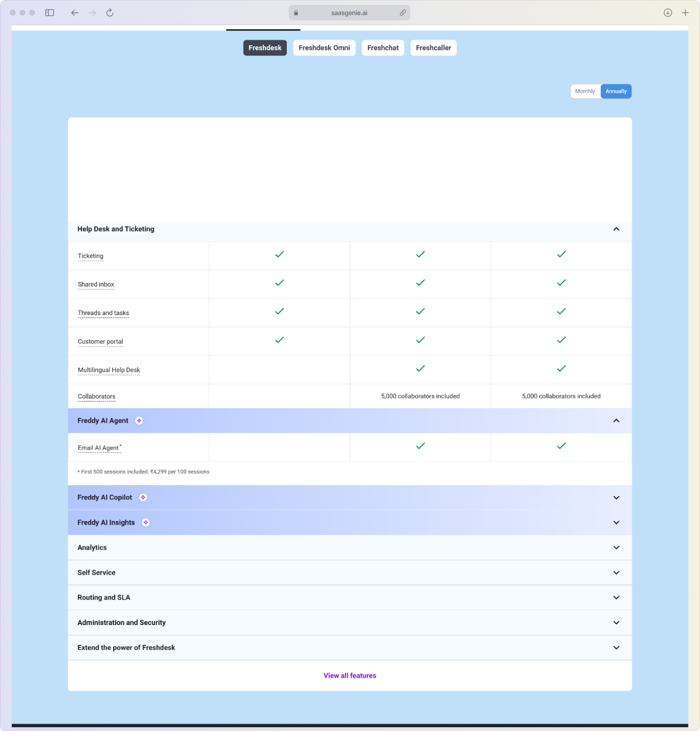Click the sparkle icon beside Freddy AI Insights
This screenshot has width=700, height=731.
pos(146,522)
